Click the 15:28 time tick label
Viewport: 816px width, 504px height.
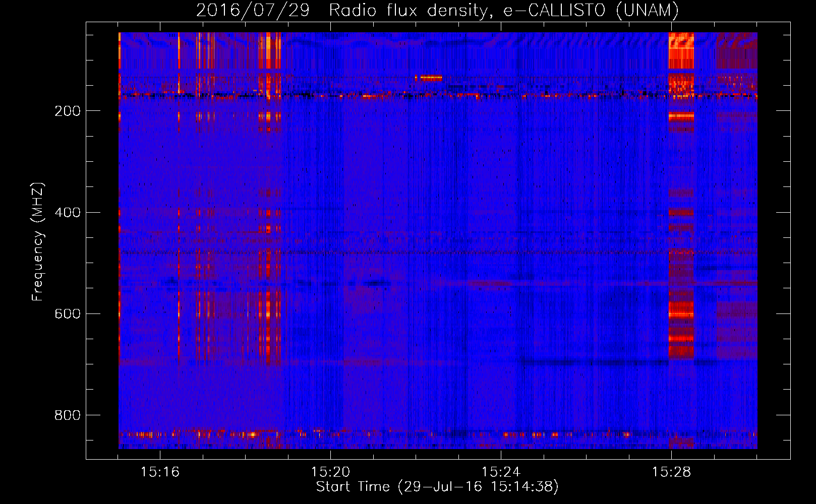point(671,472)
